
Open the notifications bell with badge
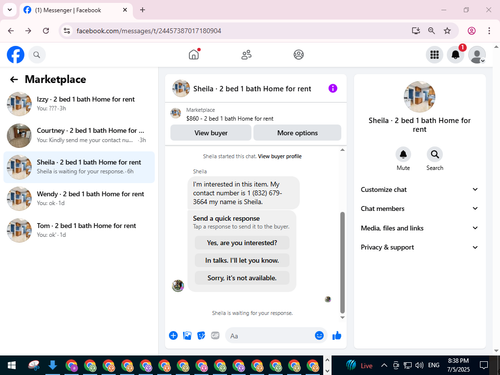click(x=456, y=54)
